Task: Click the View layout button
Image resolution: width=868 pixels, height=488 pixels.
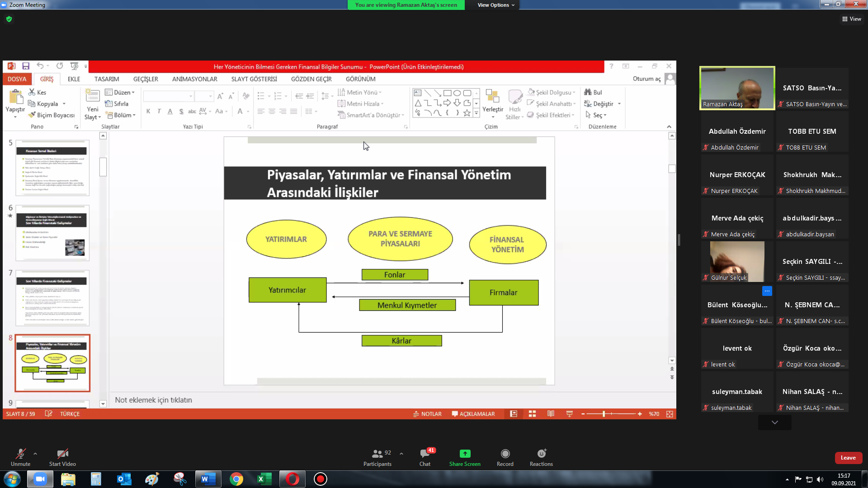Action: [x=852, y=19]
